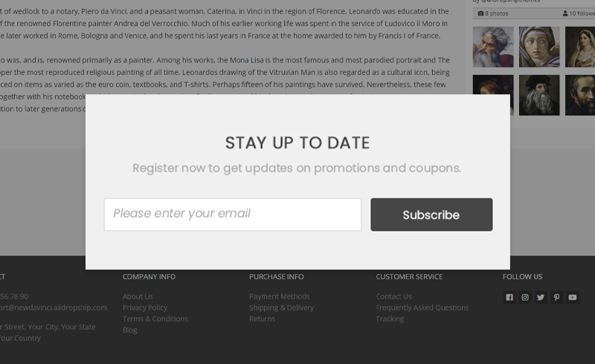
Task: Open Shipping & Delivery link
Action: (x=282, y=308)
